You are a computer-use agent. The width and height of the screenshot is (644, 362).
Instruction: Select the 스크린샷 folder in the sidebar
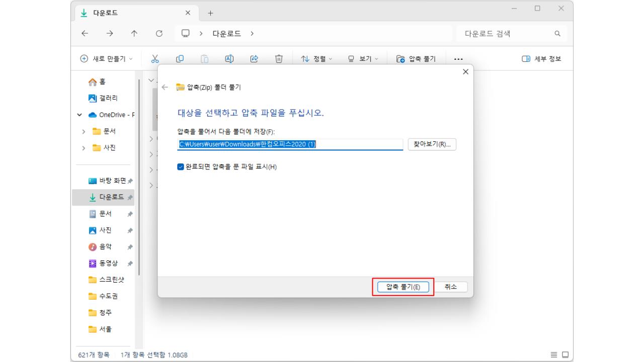pyautogui.click(x=112, y=280)
